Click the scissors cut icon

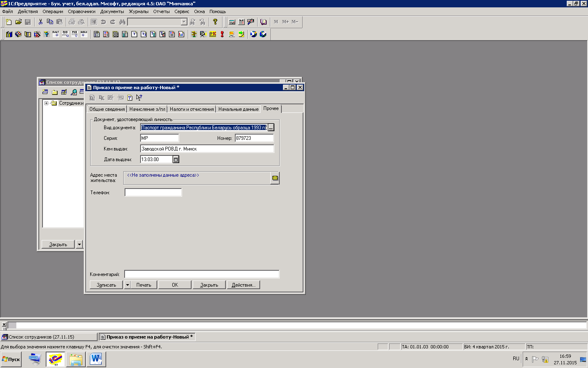coord(40,22)
